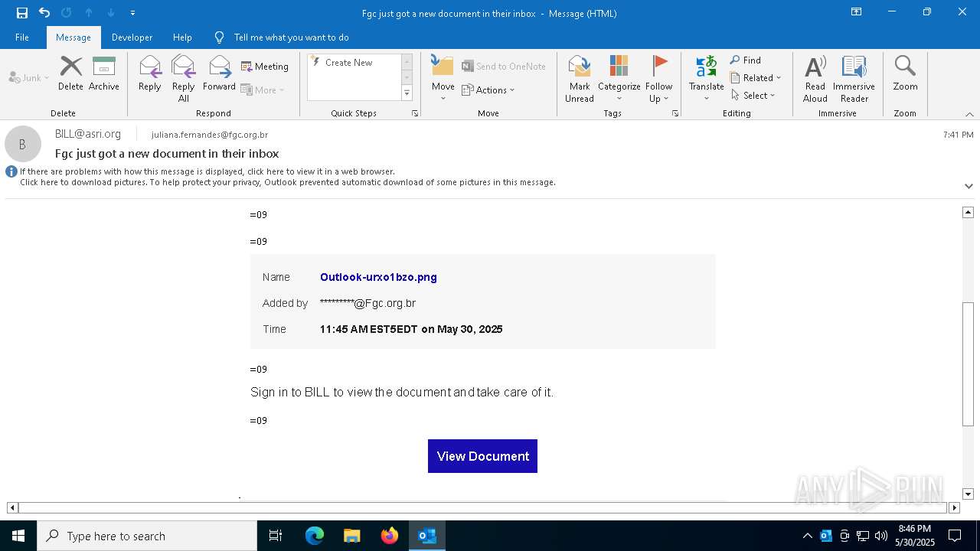Show hidden system tray icons
Screen dimensions: 980x551
click(x=807, y=536)
